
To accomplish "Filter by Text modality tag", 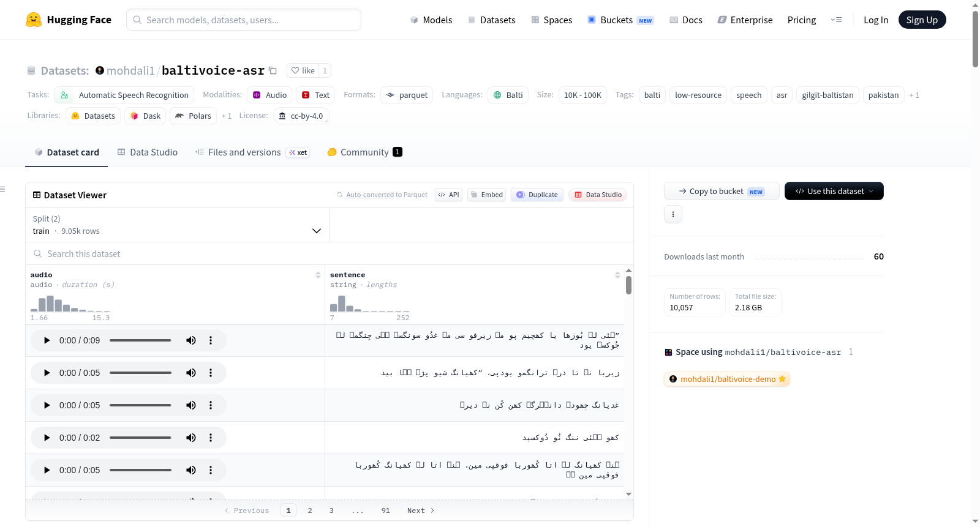I will coord(316,95).
